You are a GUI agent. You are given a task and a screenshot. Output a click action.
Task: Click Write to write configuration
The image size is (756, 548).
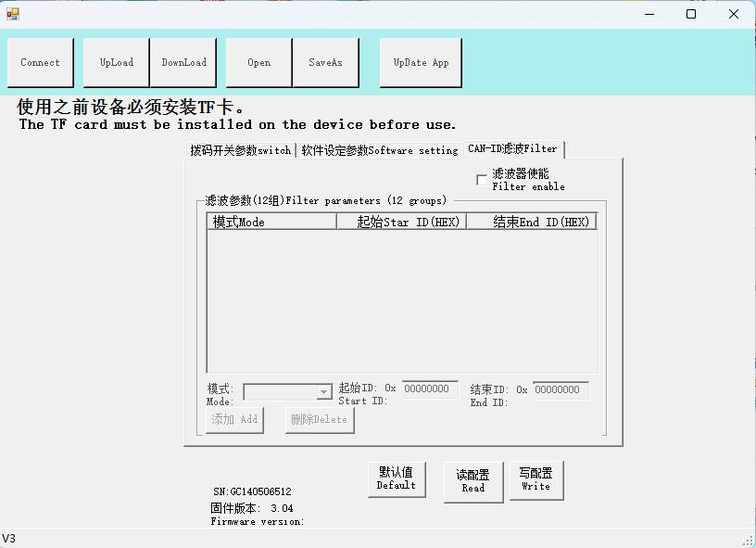point(535,479)
